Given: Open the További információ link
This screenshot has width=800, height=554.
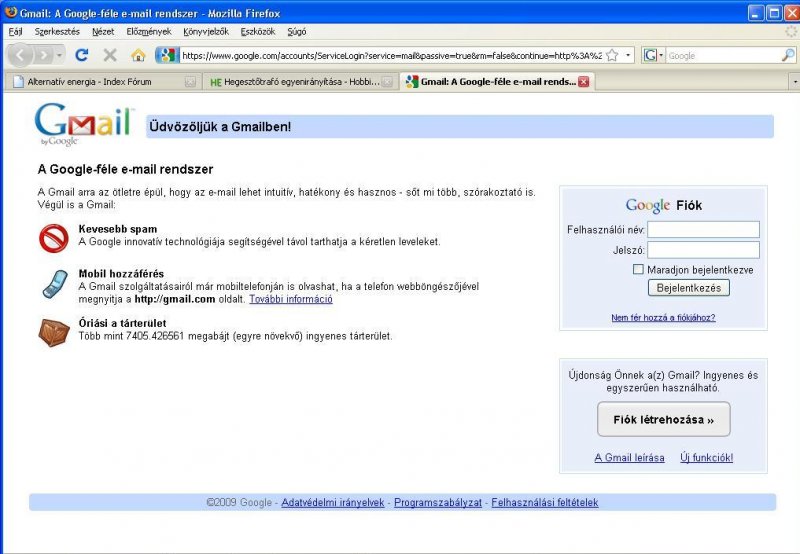Looking at the screenshot, I should (291, 299).
